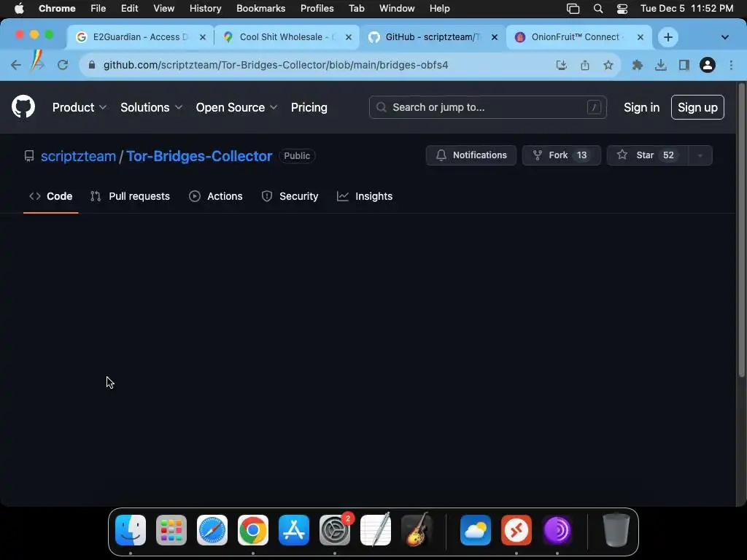
Task: Switch to the Cool Shit Wholesale tab
Action: click(x=287, y=37)
